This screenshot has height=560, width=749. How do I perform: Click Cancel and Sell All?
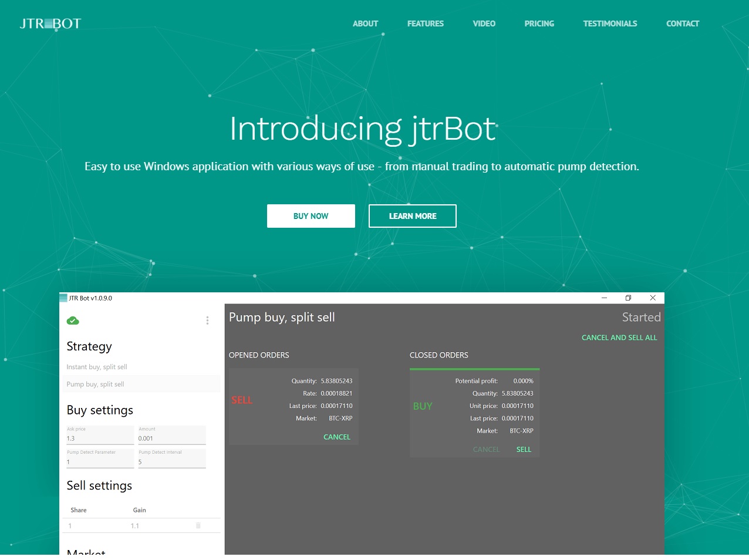[619, 338]
